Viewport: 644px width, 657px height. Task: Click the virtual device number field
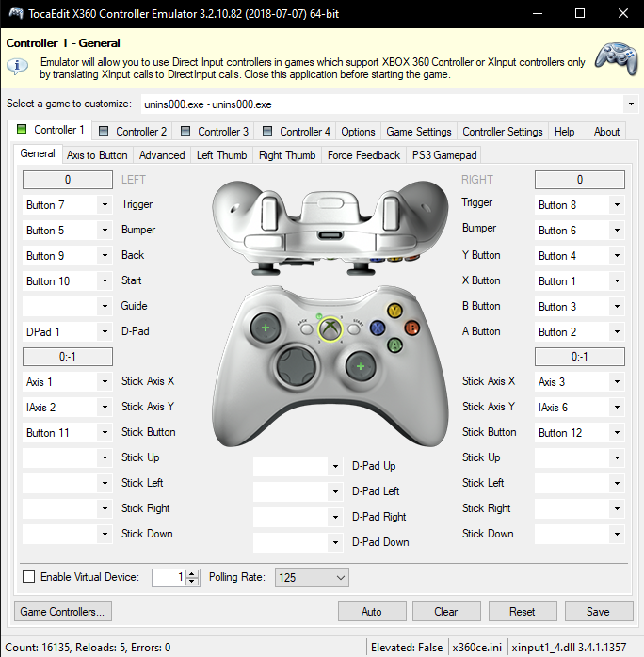tap(168, 577)
